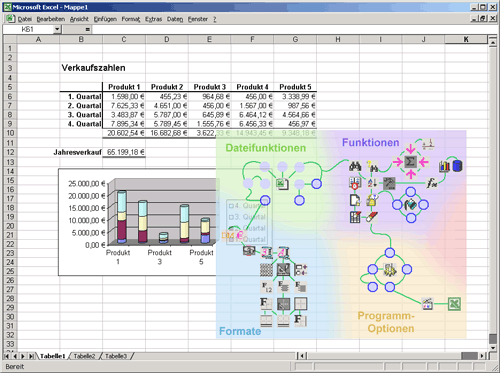The height and width of the screenshot is (373, 500).
Task: Click the Produkt 1 header cell
Action: (124, 87)
